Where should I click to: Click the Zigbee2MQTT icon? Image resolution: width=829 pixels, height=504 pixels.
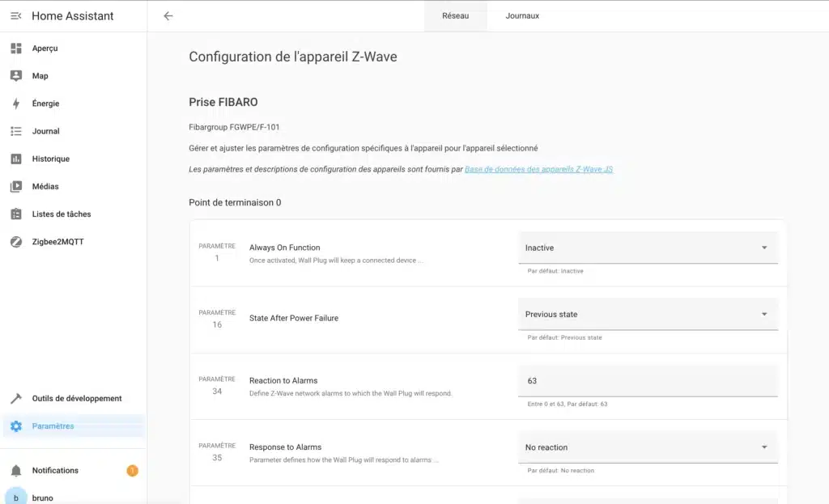tap(16, 241)
